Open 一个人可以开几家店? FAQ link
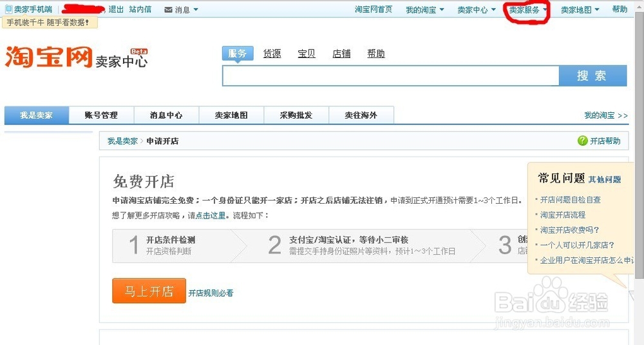 tap(577, 245)
